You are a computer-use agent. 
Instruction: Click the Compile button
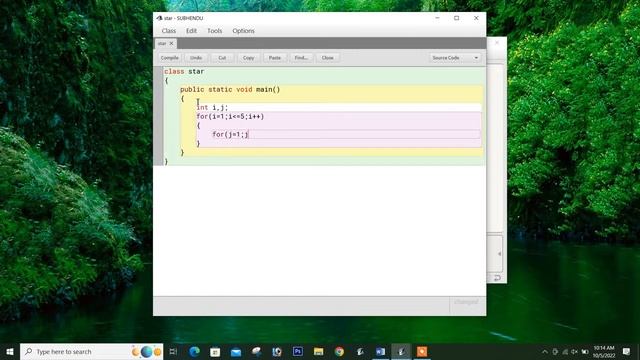(169, 58)
